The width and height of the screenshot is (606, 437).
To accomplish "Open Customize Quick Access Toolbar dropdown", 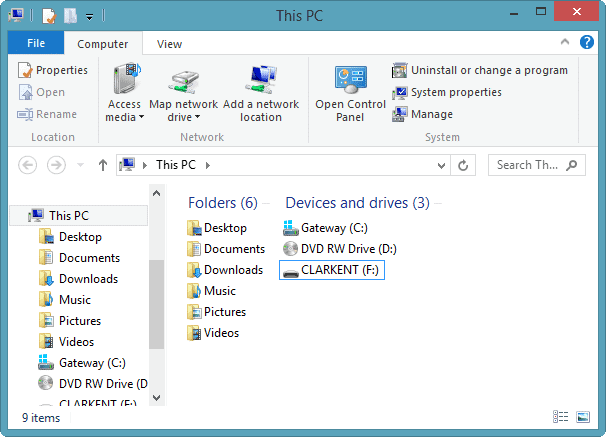I will click(x=90, y=17).
